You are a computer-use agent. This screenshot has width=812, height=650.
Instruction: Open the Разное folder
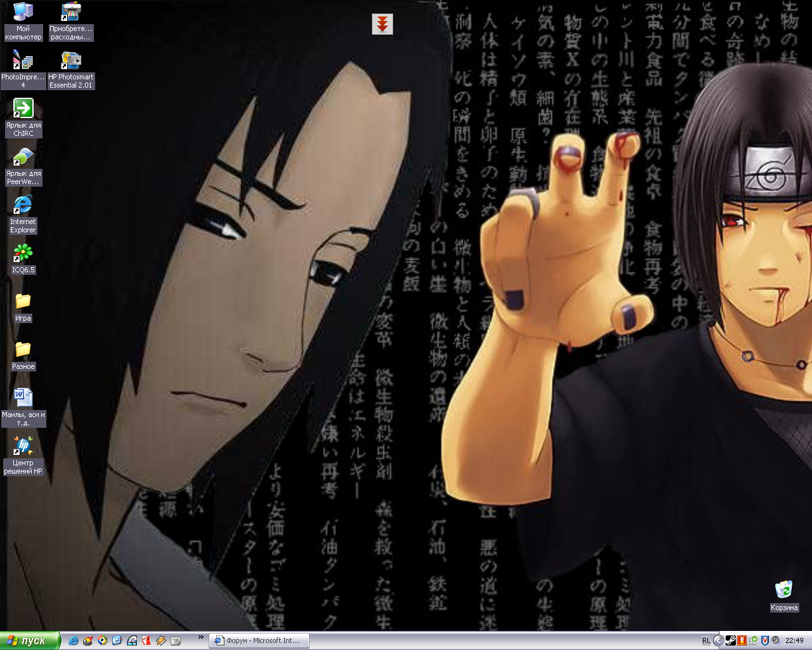point(23,350)
